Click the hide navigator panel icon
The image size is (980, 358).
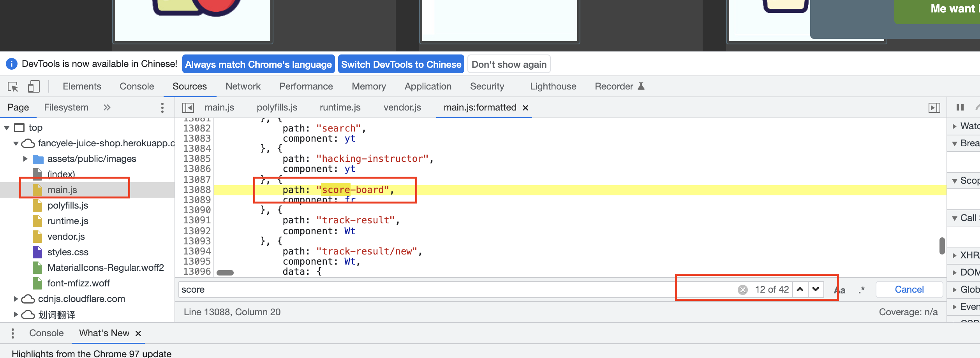click(188, 107)
